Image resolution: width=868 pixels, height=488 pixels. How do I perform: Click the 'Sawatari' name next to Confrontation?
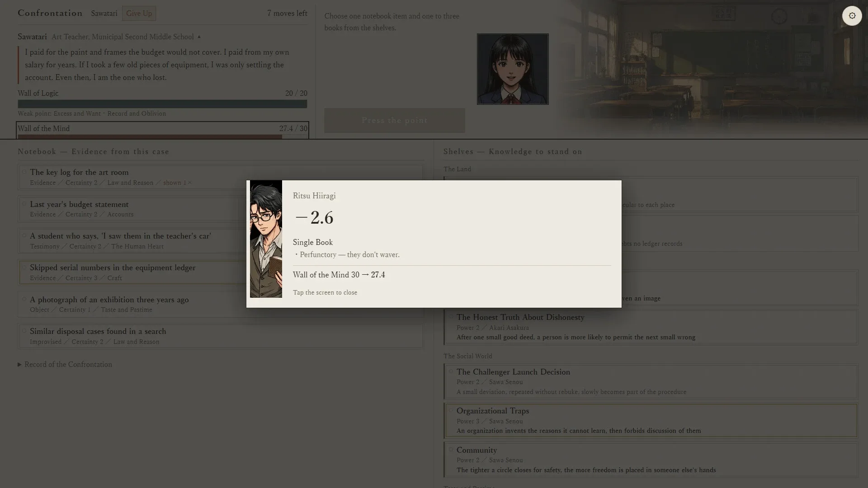point(104,13)
